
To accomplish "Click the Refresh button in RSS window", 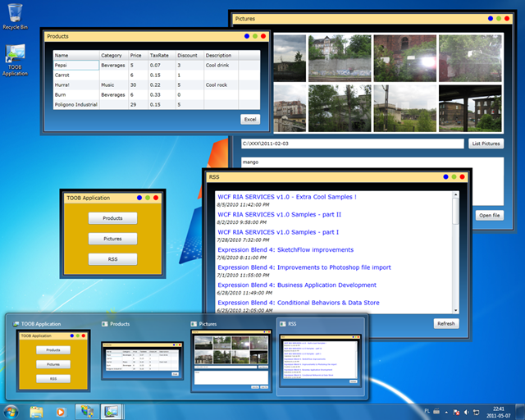I will (x=446, y=323).
